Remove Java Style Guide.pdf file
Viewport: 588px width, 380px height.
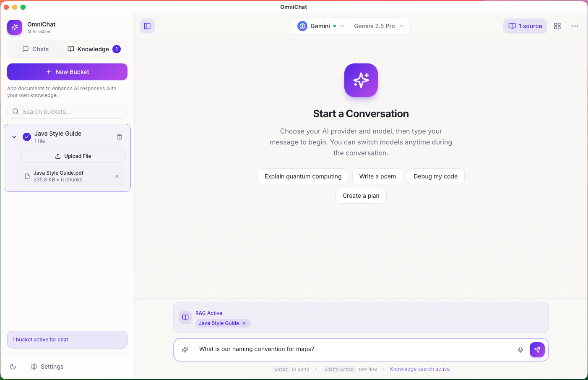point(117,176)
